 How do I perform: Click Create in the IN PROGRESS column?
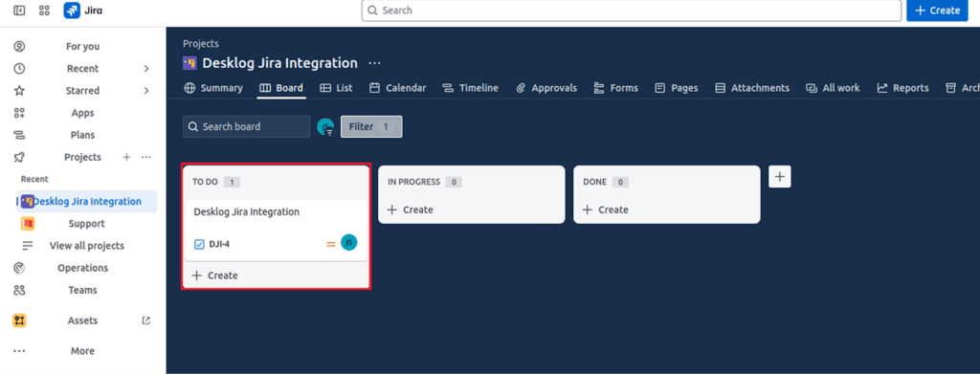pos(410,209)
